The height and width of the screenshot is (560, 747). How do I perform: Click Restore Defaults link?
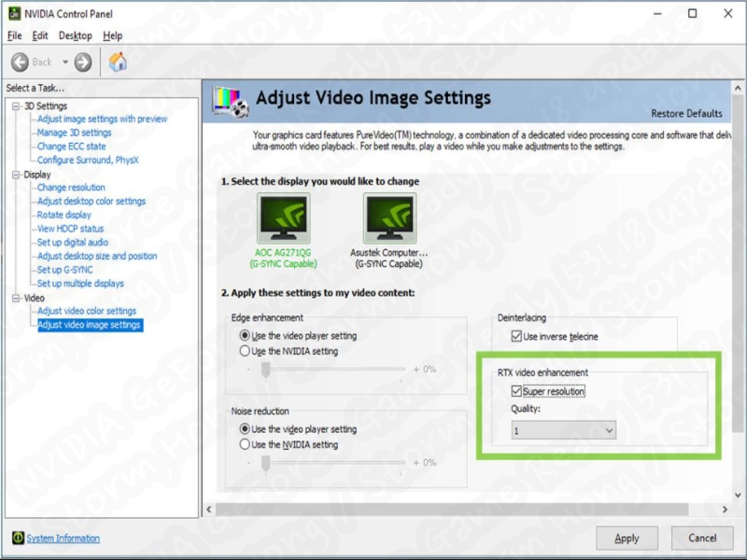[x=686, y=113]
